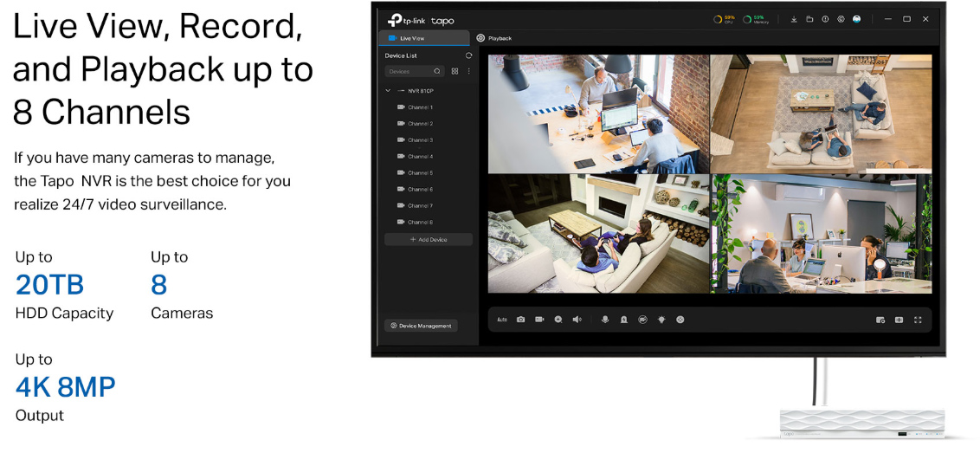This screenshot has width=980, height=453.
Task: Select Channel 5 in device list
Action: pos(415,172)
